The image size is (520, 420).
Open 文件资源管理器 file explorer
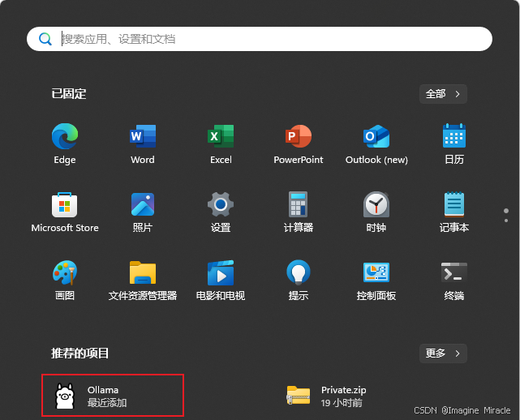[143, 280]
